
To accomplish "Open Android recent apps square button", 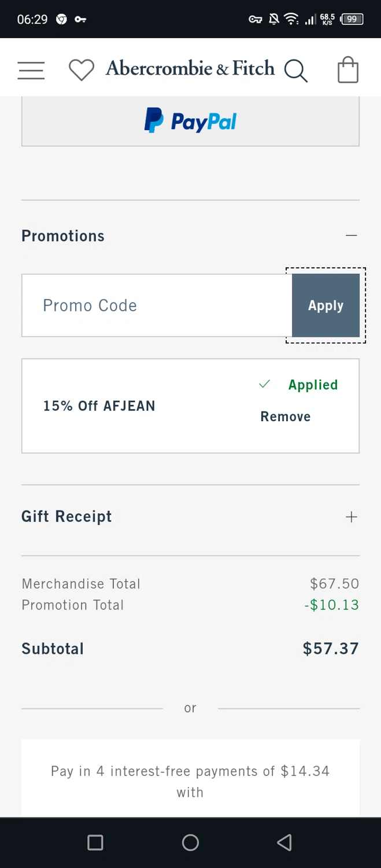I will click(95, 843).
